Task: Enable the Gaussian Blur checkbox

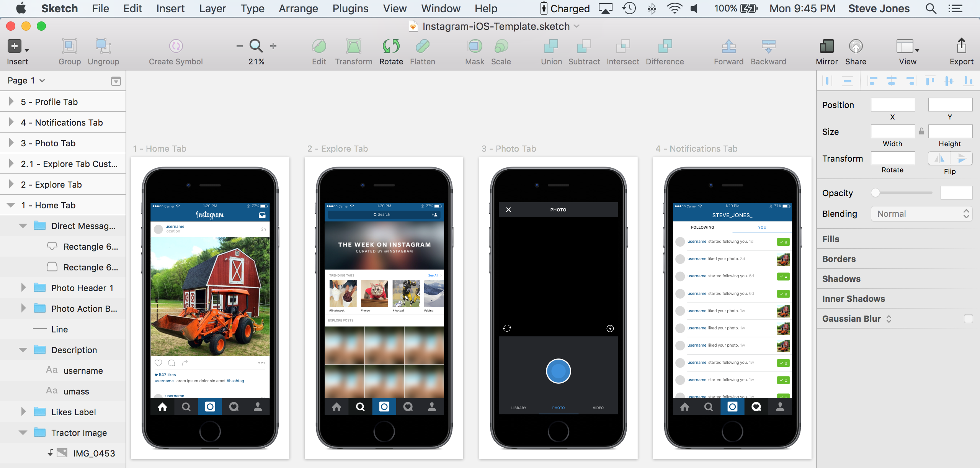Action: (968, 319)
